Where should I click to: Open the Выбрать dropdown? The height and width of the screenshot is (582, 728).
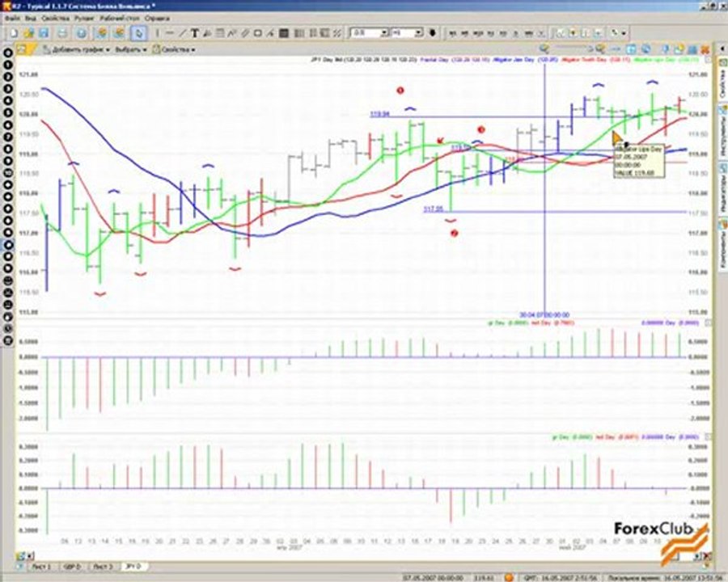(x=131, y=49)
